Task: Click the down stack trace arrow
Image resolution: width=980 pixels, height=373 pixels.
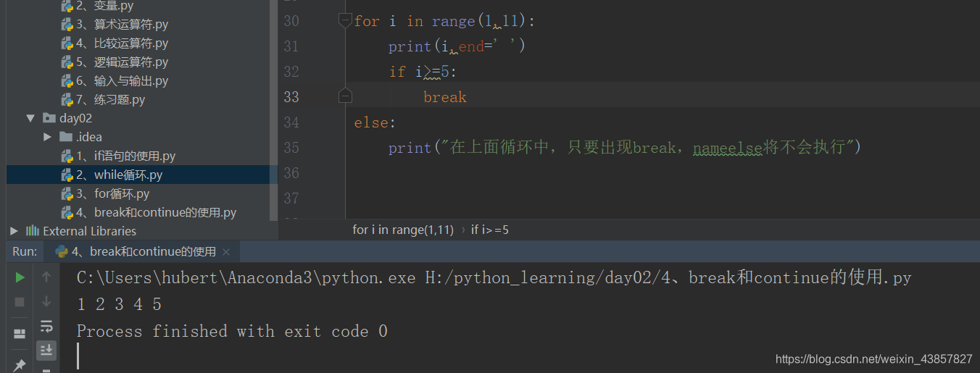Action: pyautogui.click(x=46, y=301)
